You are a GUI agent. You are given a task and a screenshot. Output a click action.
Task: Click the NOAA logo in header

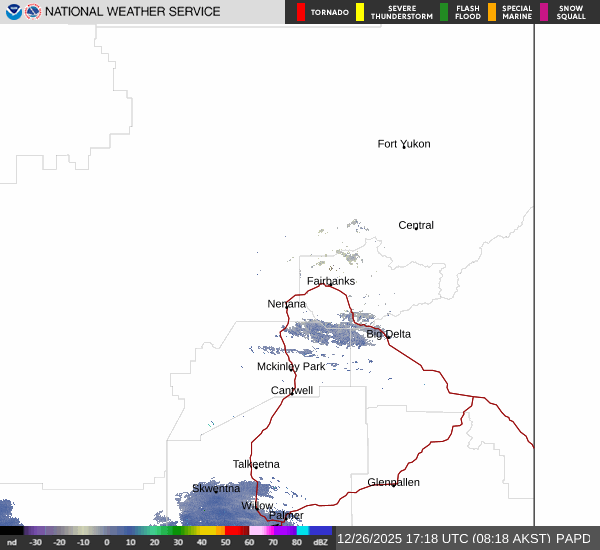[13, 12]
